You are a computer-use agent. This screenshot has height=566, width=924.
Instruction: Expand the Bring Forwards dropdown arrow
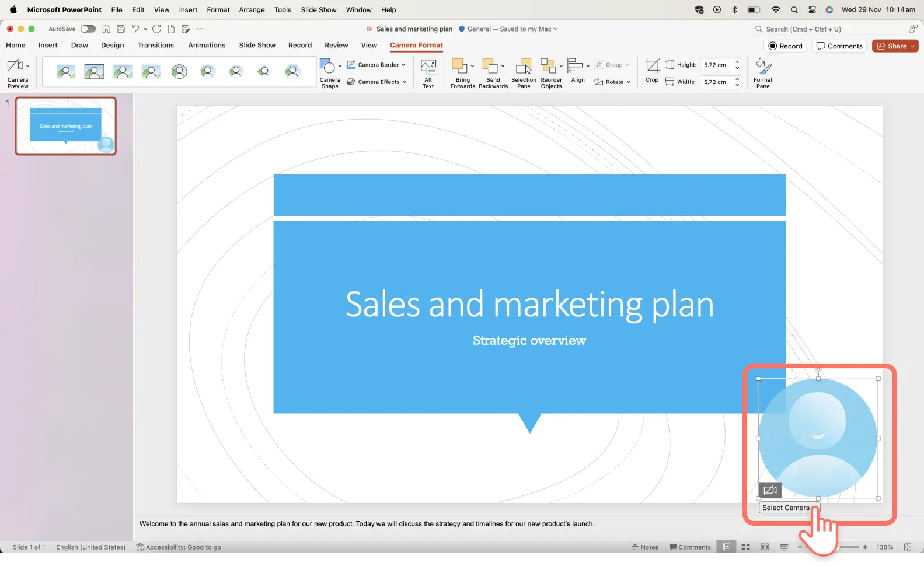(472, 66)
